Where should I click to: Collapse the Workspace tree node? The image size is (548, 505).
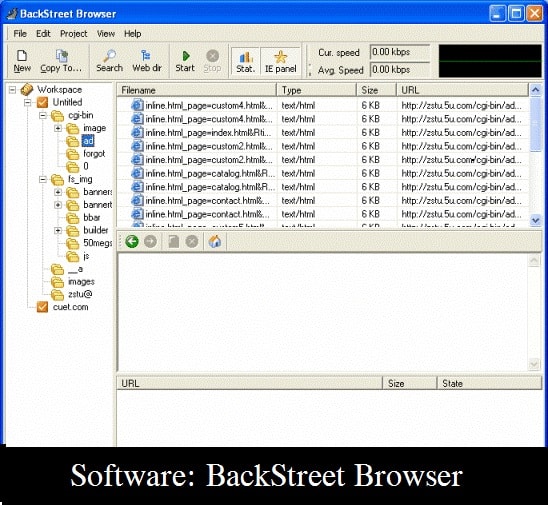tap(12, 90)
